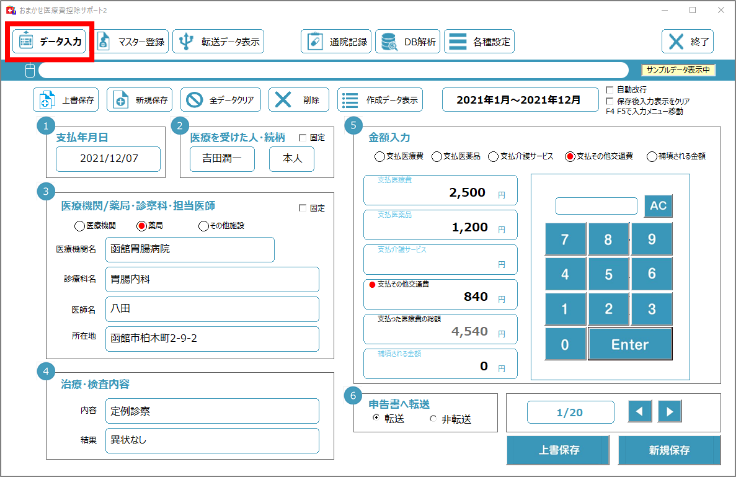Enable the 自動改行 checkbox
This screenshot has width=736, height=477.
609,90
